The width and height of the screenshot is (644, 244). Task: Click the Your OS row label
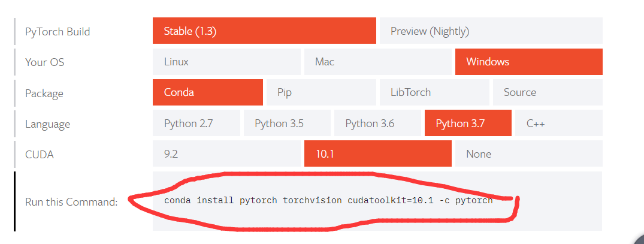[x=44, y=62]
